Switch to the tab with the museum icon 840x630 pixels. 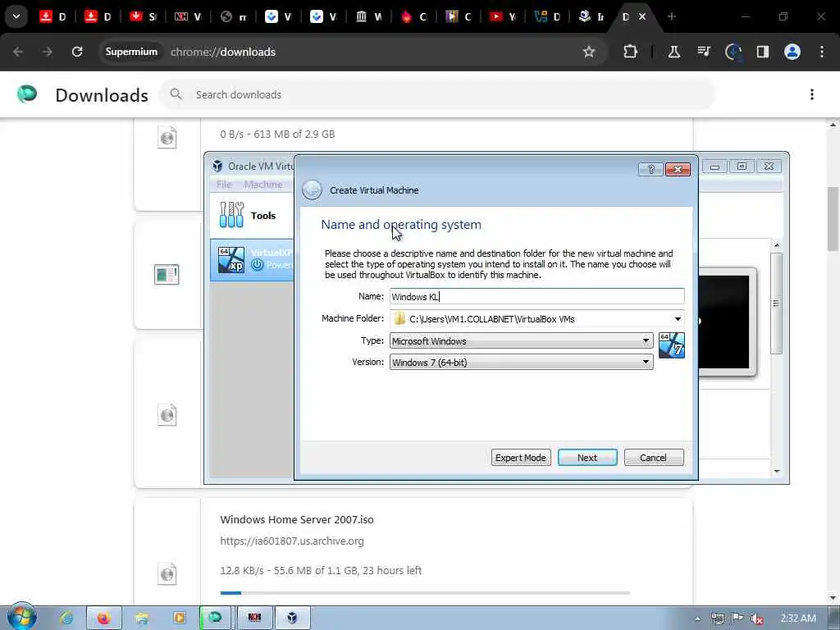tap(367, 16)
